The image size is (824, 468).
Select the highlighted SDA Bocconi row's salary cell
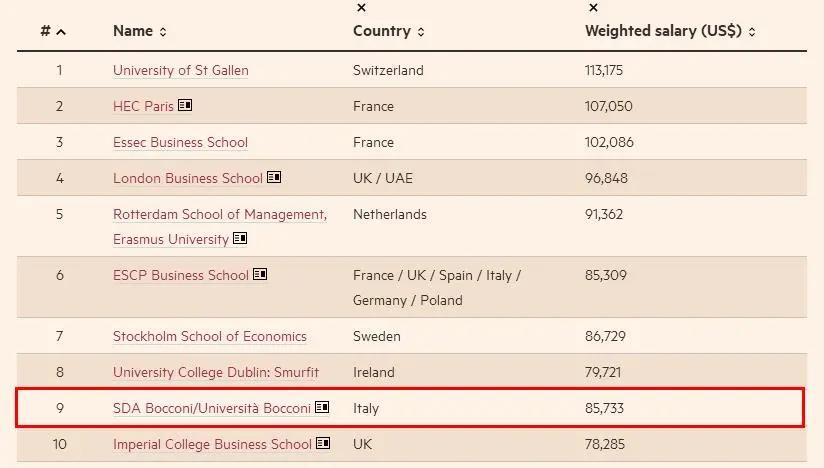(x=604, y=408)
